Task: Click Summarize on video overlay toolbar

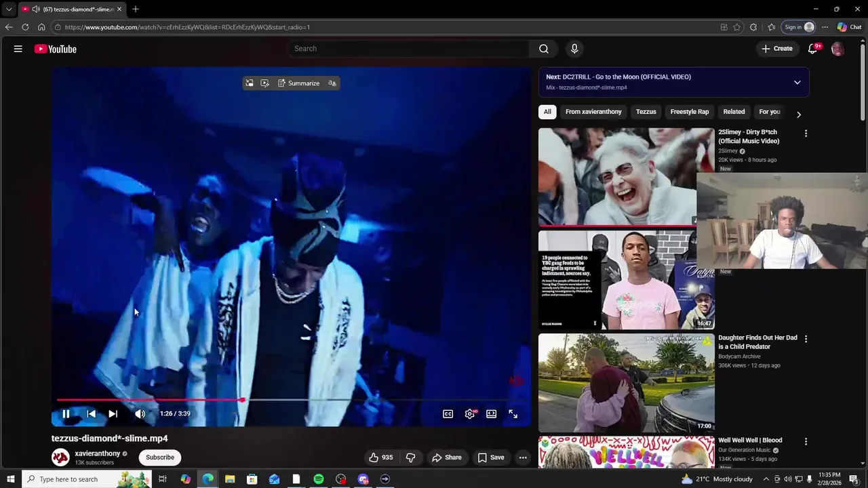Action: tap(298, 83)
